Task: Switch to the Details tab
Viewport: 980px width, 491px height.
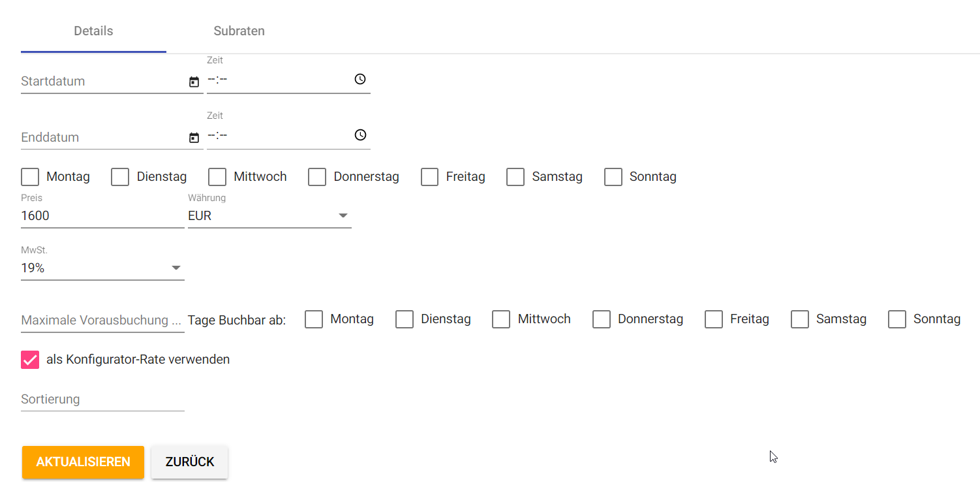Action: pyautogui.click(x=93, y=31)
